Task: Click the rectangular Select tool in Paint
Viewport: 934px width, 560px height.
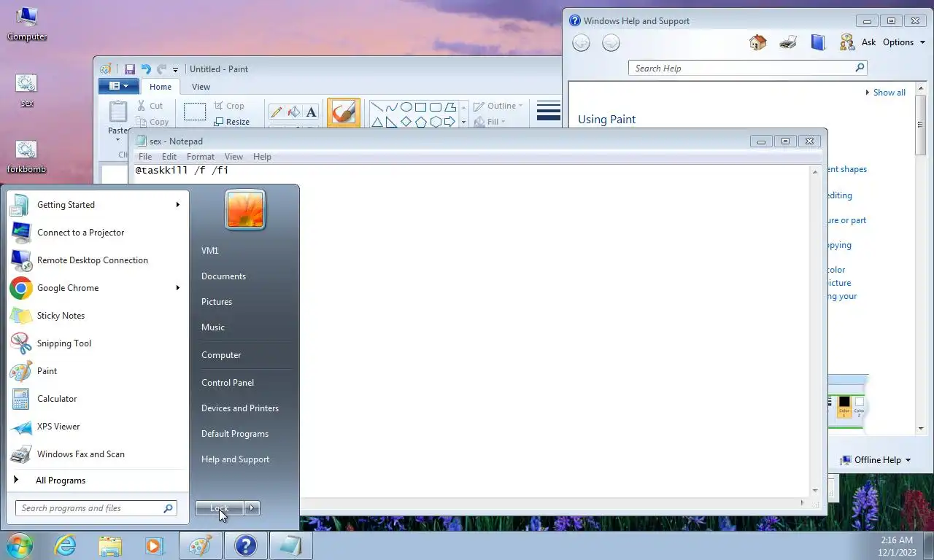Action: pyautogui.click(x=195, y=112)
